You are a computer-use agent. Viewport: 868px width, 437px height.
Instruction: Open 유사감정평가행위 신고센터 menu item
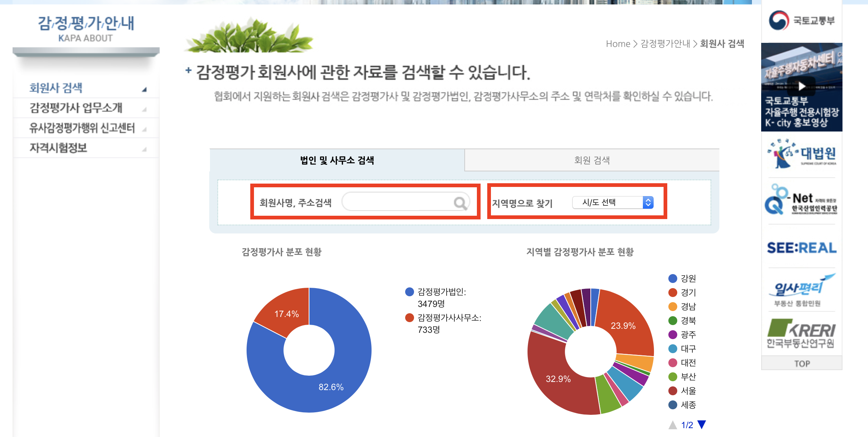[82, 128]
